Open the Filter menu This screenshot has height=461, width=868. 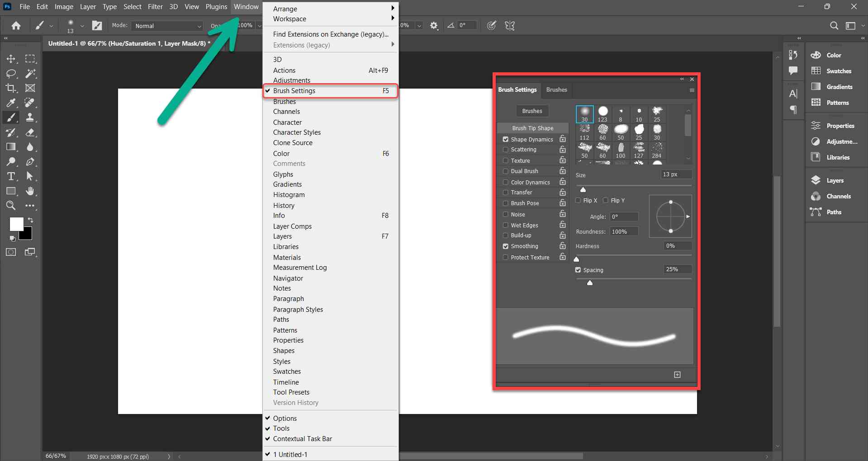(155, 7)
